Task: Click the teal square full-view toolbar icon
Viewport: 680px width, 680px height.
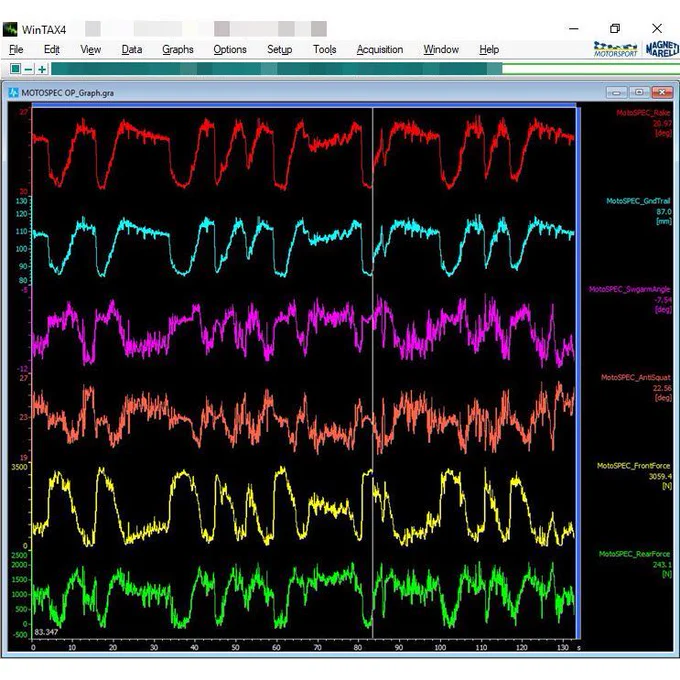Action: click(x=15, y=69)
